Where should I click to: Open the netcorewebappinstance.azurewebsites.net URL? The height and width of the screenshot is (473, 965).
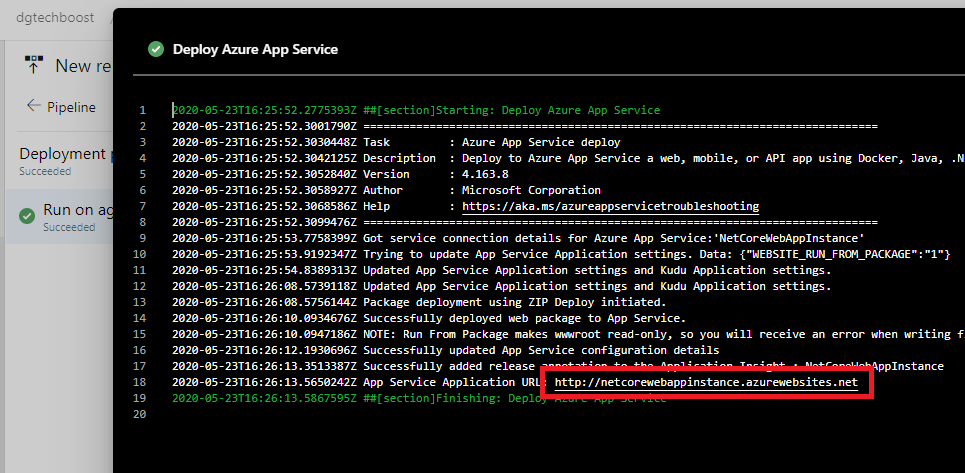click(x=706, y=382)
